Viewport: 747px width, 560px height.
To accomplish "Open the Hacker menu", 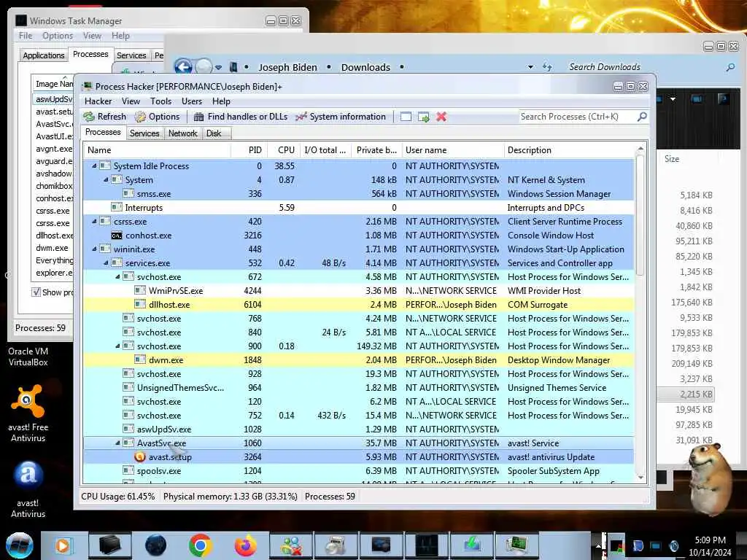I will (x=98, y=101).
